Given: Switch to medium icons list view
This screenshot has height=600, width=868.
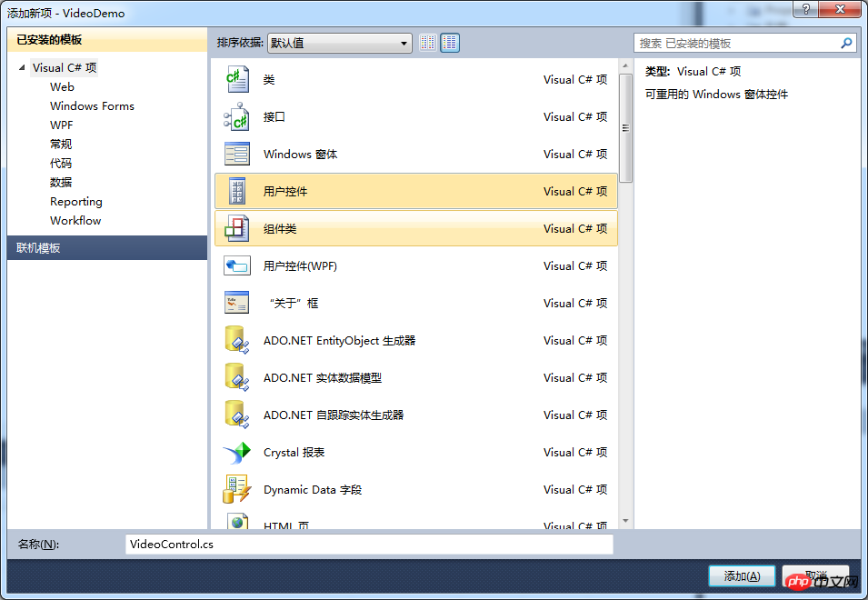Looking at the screenshot, I should coord(450,43).
